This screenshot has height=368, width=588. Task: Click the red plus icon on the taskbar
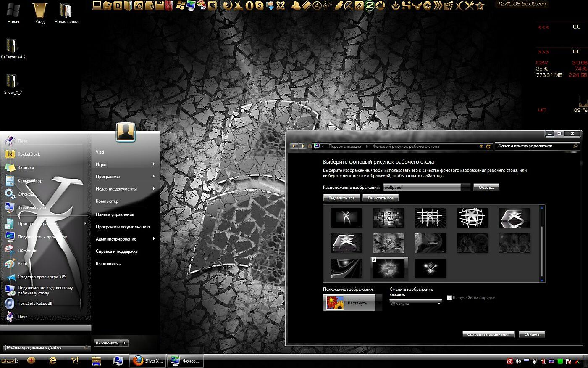point(31,360)
